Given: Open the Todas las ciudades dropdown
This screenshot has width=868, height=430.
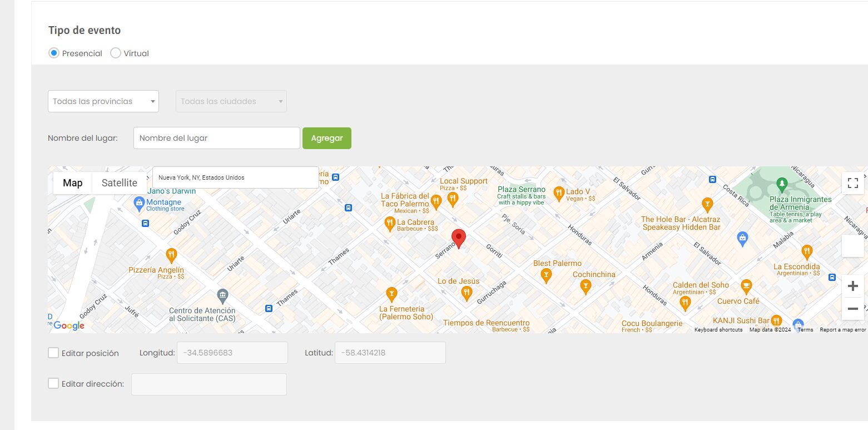Looking at the screenshot, I should (x=231, y=101).
